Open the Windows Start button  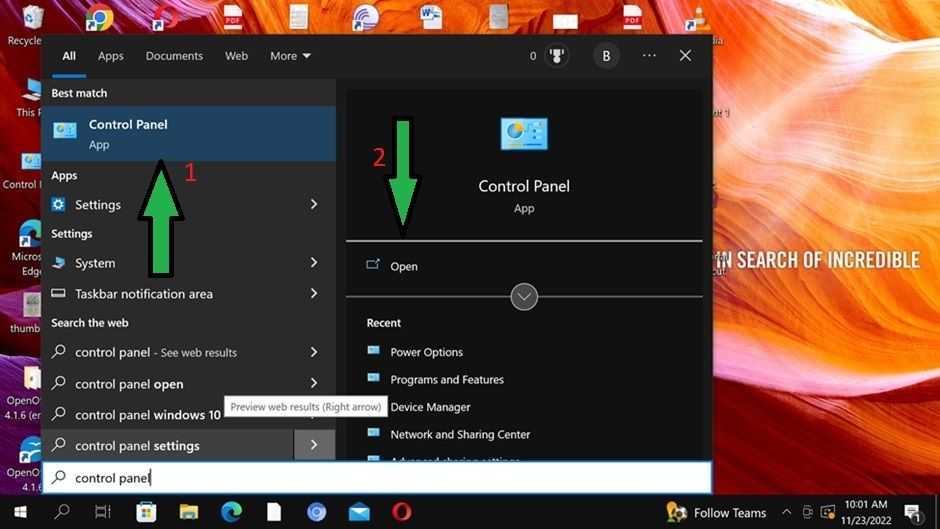pos(20,512)
